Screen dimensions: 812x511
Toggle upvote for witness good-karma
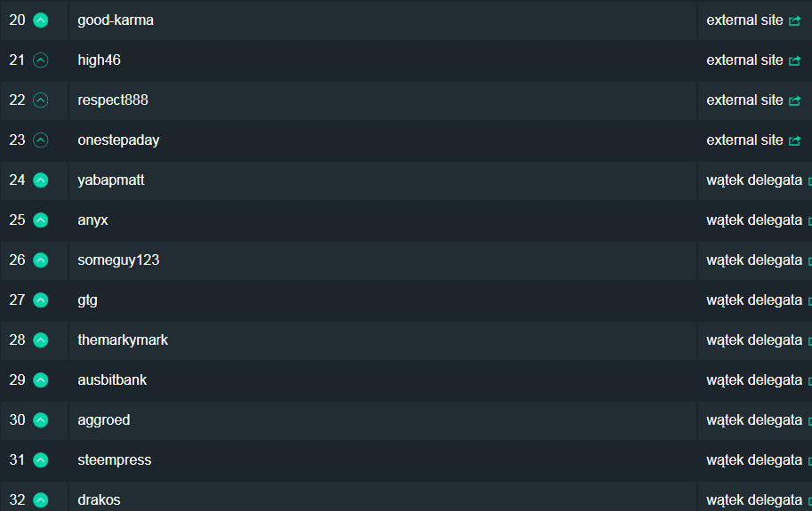[x=40, y=20]
